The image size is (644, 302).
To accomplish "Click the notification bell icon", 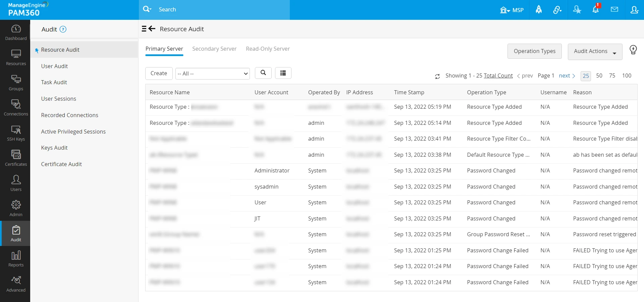I will 596,9.
